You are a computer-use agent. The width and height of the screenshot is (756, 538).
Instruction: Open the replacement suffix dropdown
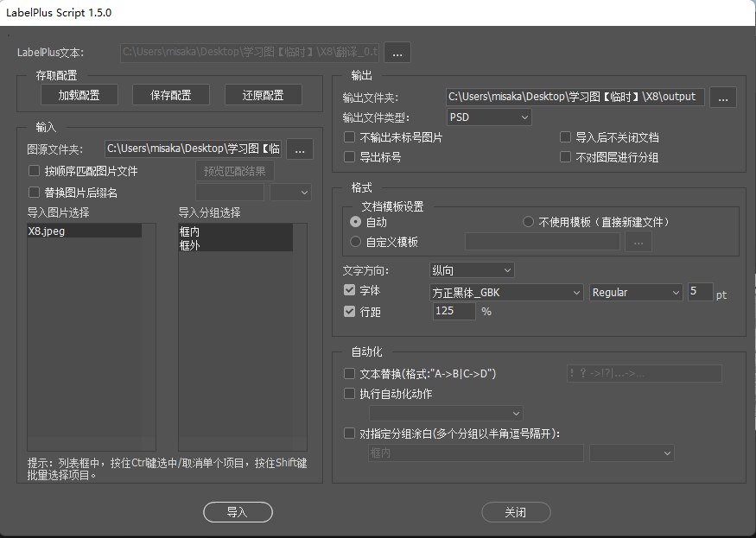pos(290,193)
